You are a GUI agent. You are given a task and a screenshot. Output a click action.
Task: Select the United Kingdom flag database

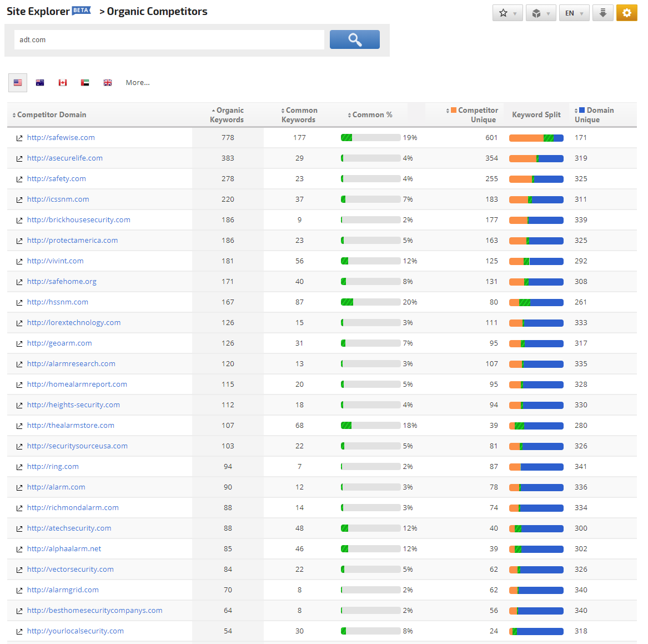coord(108,83)
